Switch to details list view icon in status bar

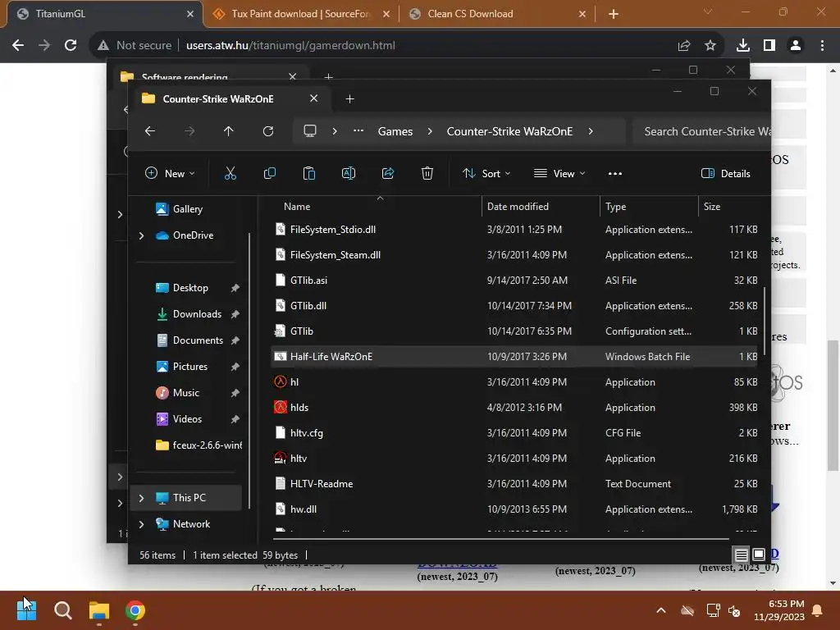[x=741, y=555]
